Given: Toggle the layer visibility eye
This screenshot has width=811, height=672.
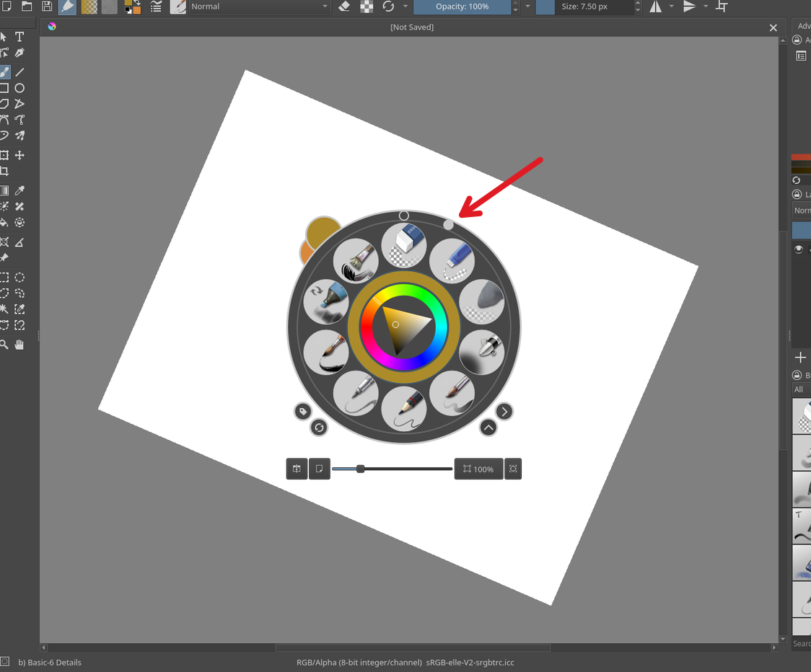Looking at the screenshot, I should (799, 249).
